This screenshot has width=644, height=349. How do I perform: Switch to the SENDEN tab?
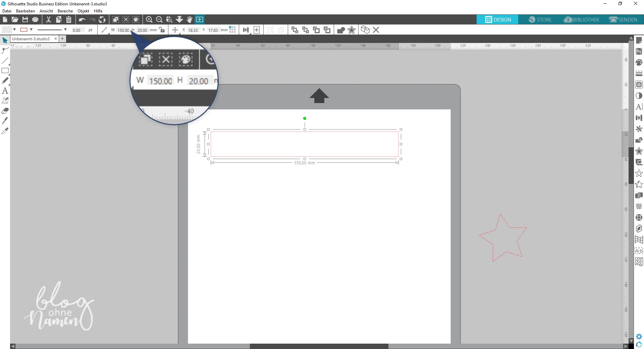point(623,19)
